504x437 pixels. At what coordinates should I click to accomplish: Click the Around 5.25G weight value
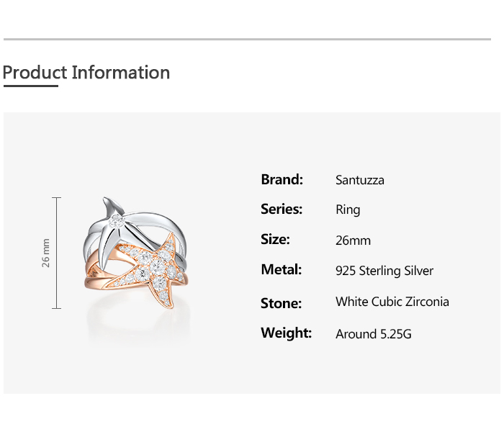point(374,334)
